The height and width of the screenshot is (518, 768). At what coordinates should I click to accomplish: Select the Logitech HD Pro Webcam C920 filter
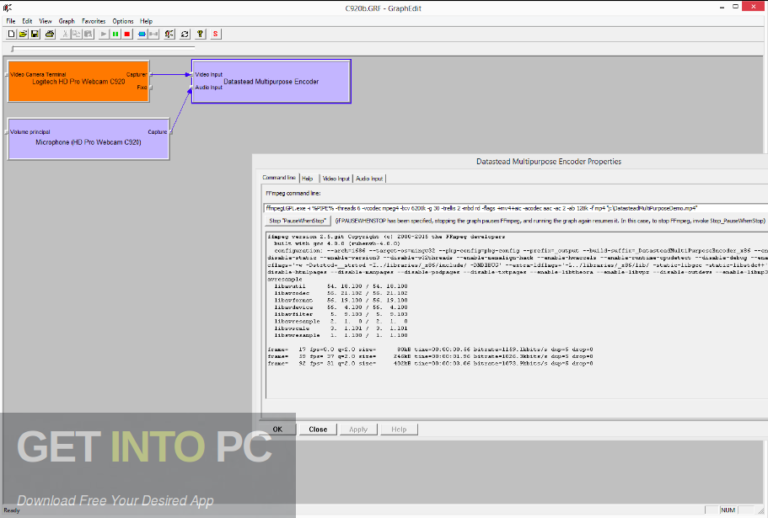click(78, 81)
